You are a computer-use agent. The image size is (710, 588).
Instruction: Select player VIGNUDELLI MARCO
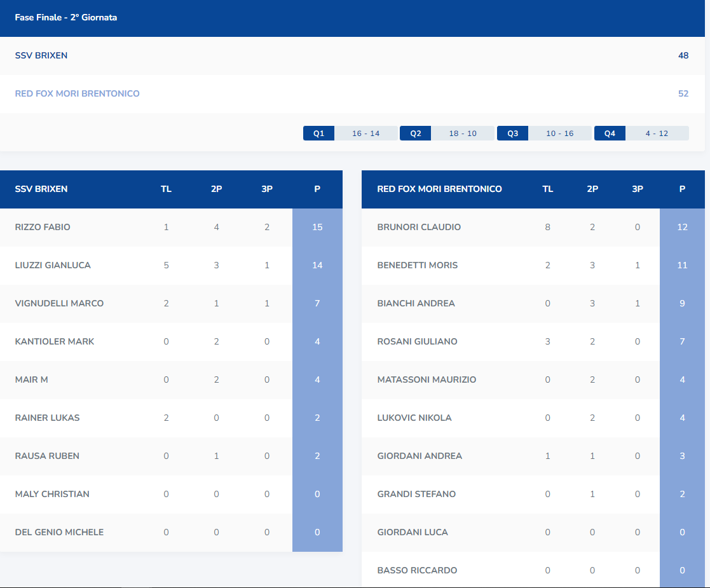[x=59, y=303]
